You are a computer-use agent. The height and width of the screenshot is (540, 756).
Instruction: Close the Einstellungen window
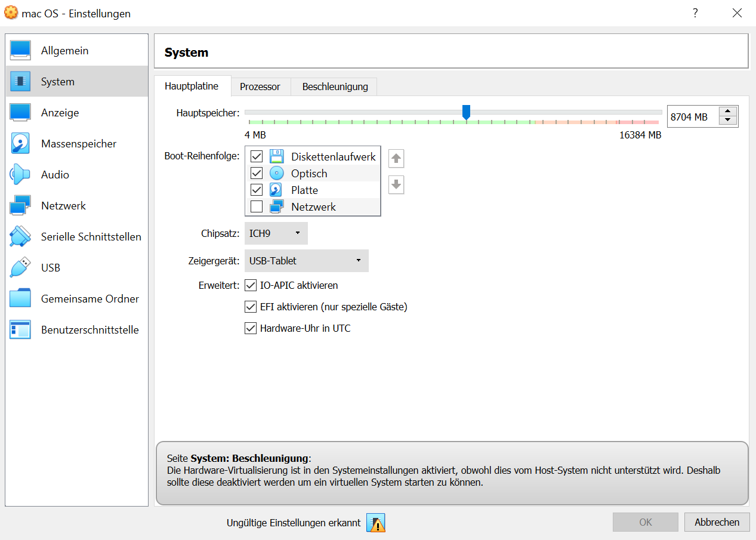tap(738, 13)
